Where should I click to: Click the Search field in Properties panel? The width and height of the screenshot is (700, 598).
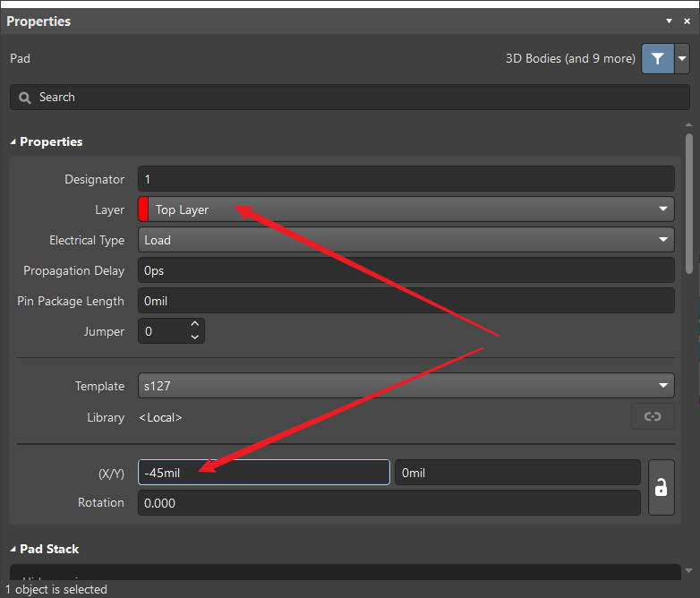[x=350, y=98]
